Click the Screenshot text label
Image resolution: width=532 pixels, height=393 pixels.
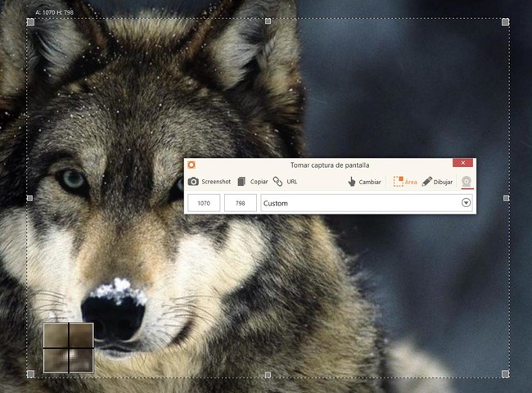[x=216, y=182]
